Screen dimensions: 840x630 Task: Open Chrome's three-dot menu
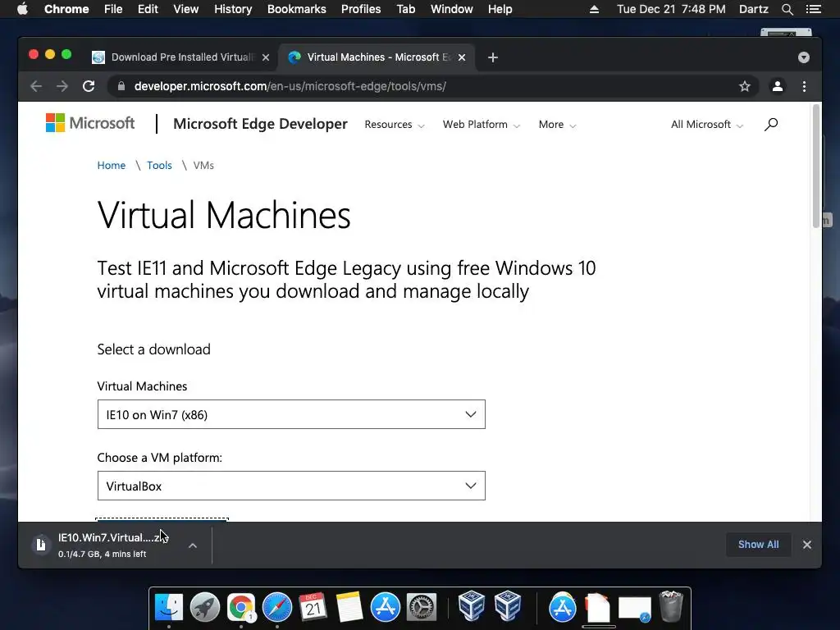pos(804,86)
